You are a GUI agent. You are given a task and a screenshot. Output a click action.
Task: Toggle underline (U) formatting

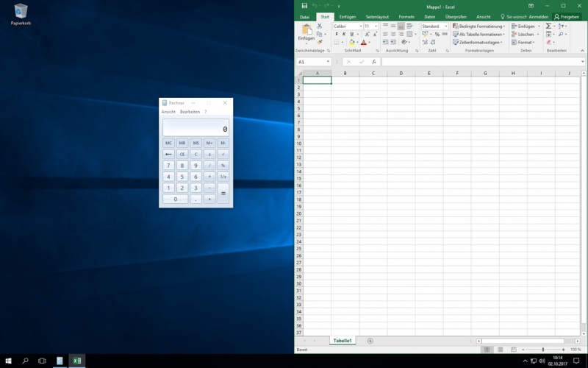pyautogui.click(x=352, y=34)
